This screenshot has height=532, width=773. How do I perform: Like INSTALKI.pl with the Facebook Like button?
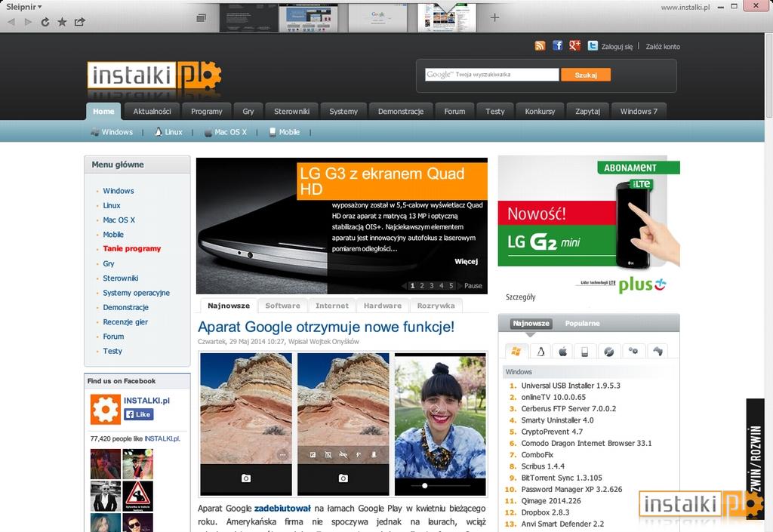point(139,414)
